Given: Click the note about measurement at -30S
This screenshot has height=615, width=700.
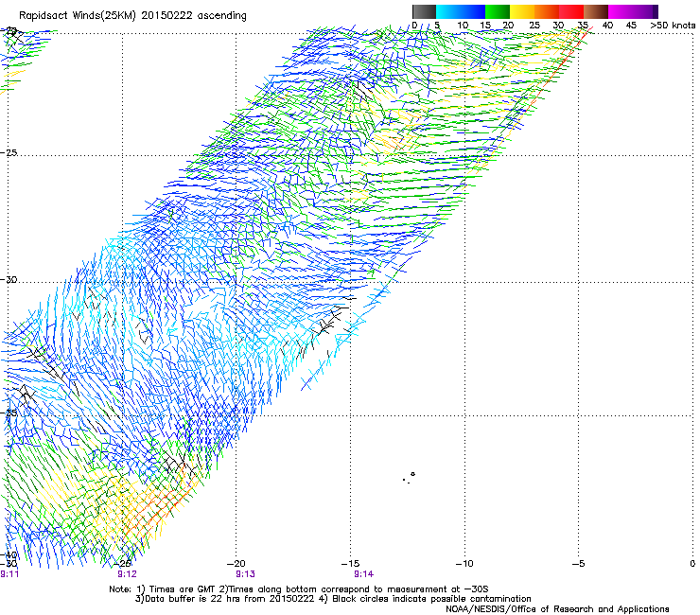Looking at the screenshot, I should (x=352, y=589).
